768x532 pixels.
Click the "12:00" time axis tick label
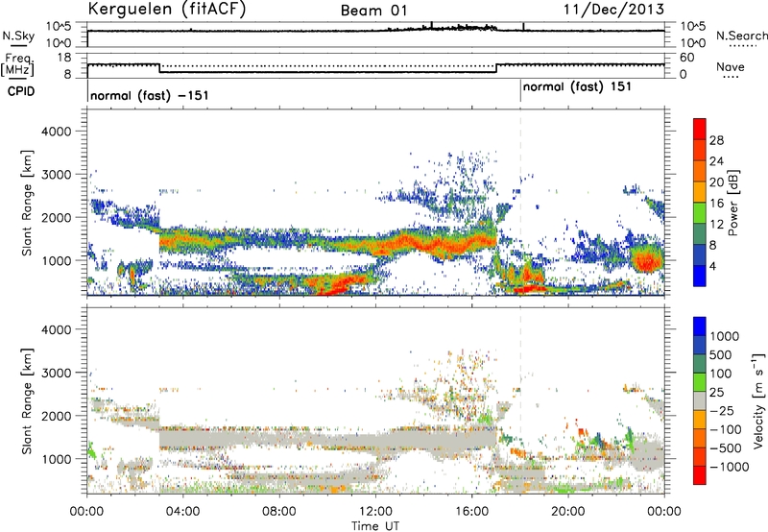pos(375,512)
